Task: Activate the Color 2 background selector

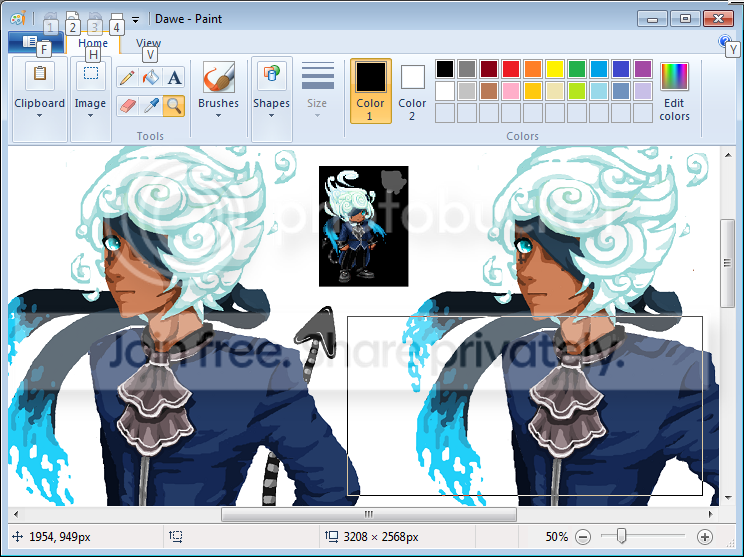Action: 412,90
